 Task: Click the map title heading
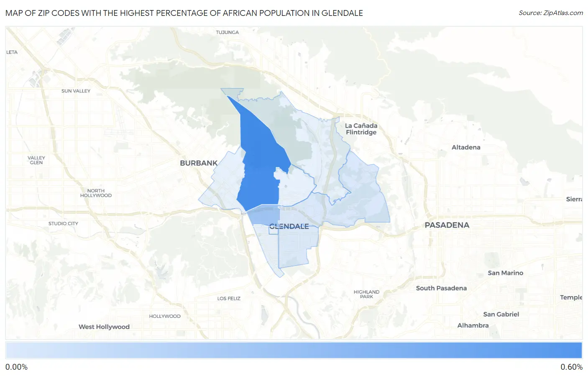point(184,13)
